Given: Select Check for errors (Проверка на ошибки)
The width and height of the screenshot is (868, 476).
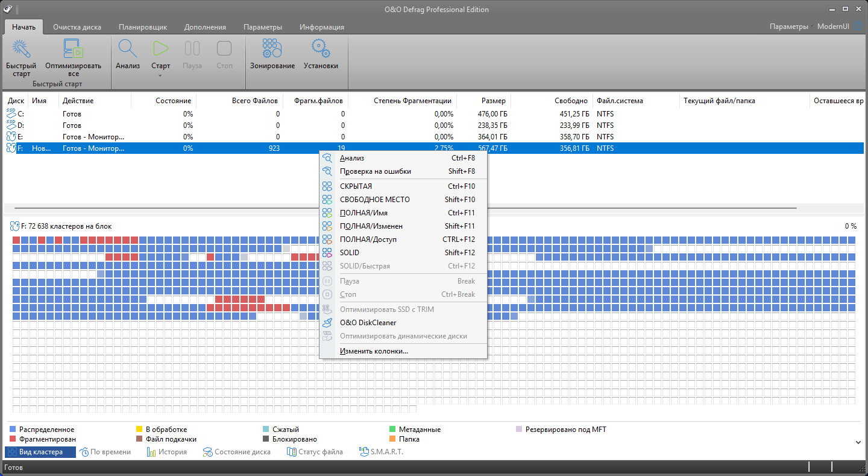Looking at the screenshot, I should (x=375, y=171).
